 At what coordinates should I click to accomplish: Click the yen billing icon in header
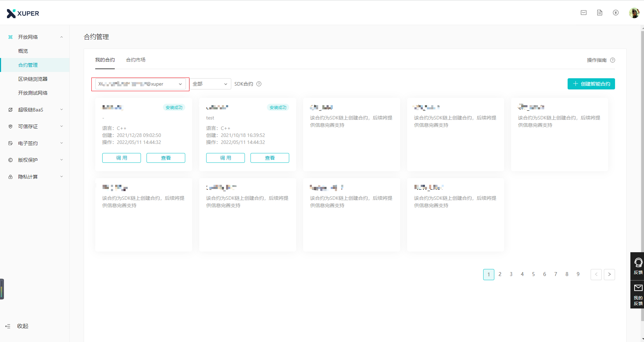click(x=616, y=13)
